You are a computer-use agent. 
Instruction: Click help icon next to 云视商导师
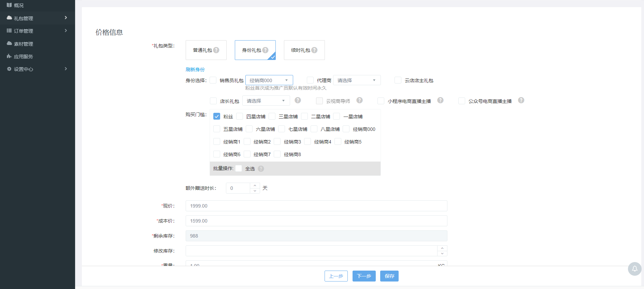pyautogui.click(x=359, y=100)
